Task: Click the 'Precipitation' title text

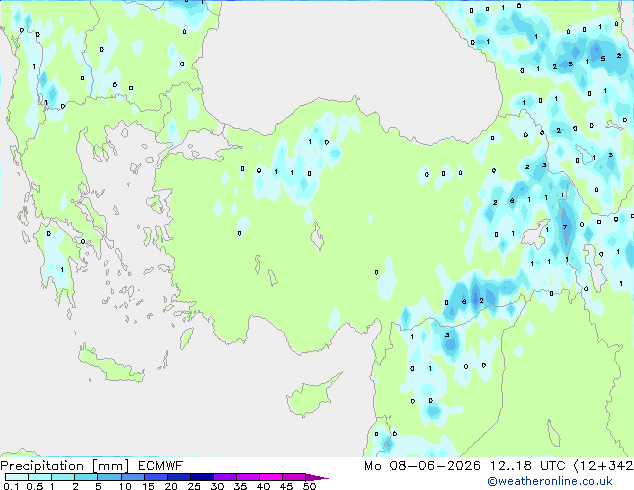Action: point(42,466)
